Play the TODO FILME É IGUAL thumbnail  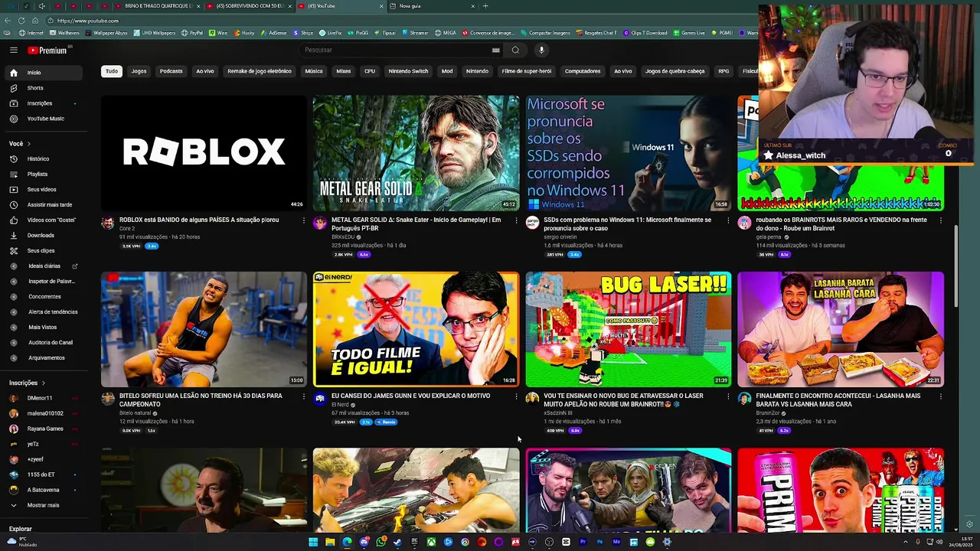[x=416, y=329]
